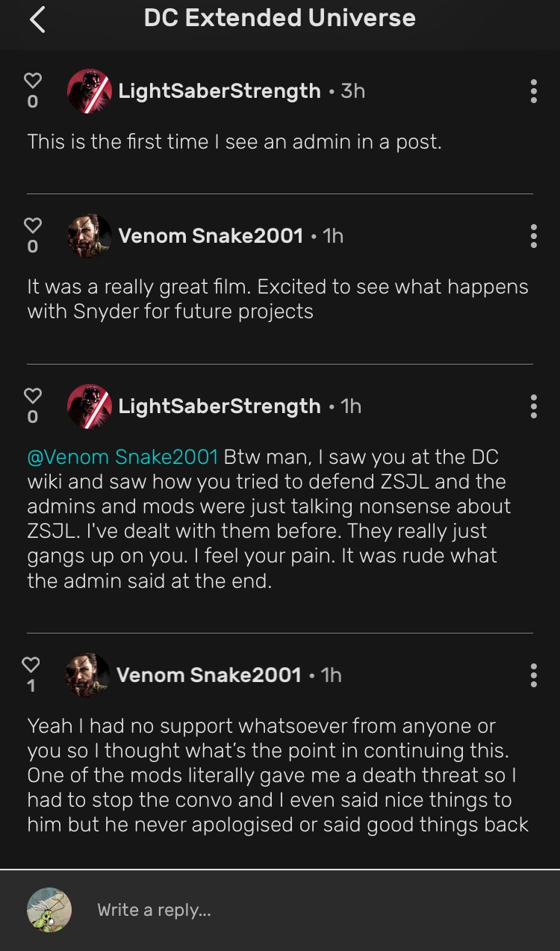Open the three-dot menu on the first comment

534,91
